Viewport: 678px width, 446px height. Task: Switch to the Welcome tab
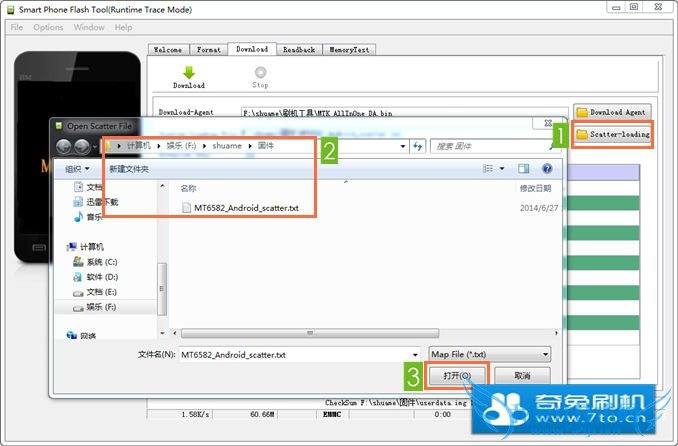[x=168, y=50]
